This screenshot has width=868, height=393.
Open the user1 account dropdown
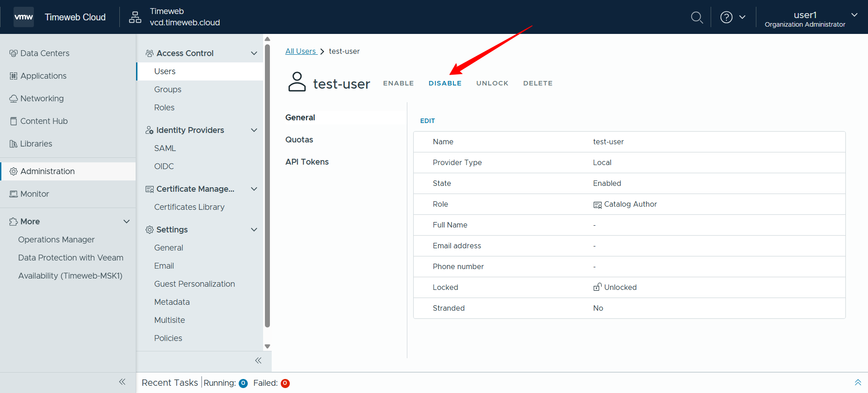pos(811,19)
